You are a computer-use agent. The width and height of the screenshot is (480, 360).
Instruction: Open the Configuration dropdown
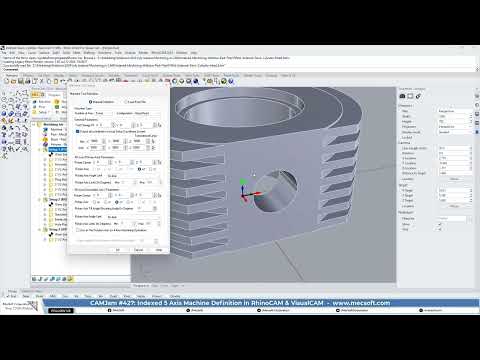point(147,113)
